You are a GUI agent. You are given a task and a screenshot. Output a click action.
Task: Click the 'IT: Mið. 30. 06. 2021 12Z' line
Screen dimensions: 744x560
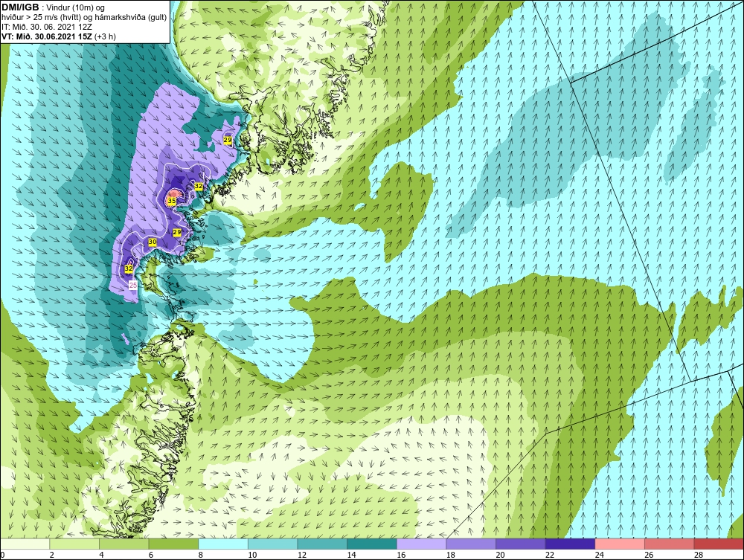pos(46,27)
